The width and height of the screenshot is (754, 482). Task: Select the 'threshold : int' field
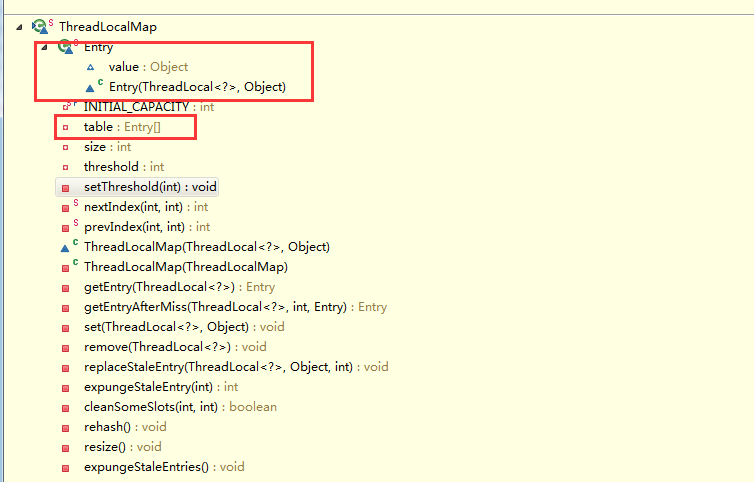coord(124,167)
